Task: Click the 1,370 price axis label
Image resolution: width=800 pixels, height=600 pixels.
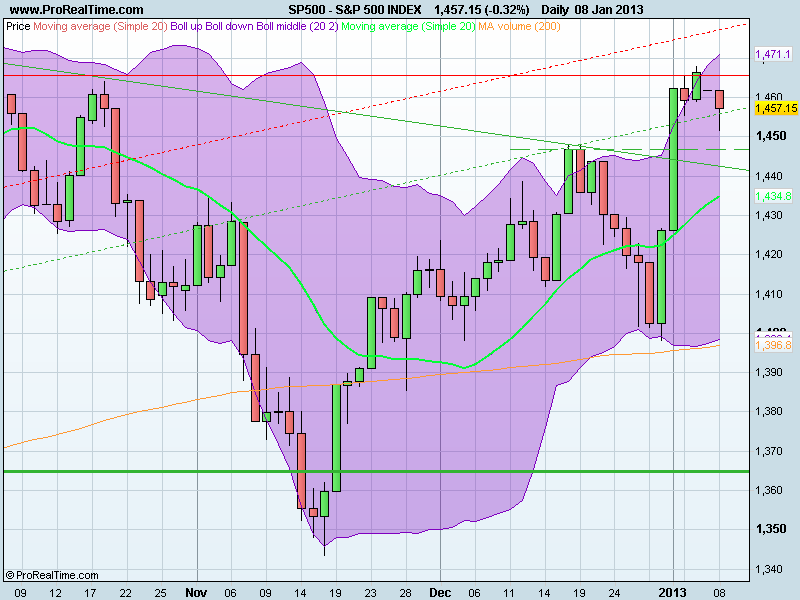Action: (x=769, y=451)
